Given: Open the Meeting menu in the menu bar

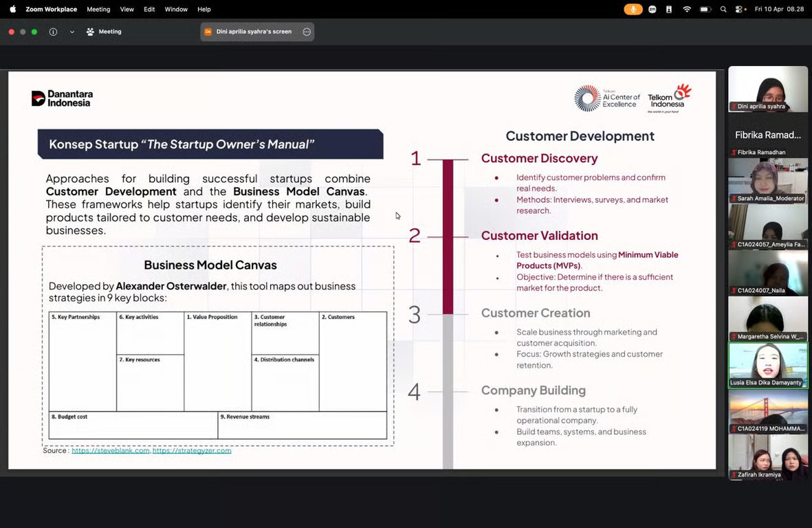Looking at the screenshot, I should click(98, 9).
